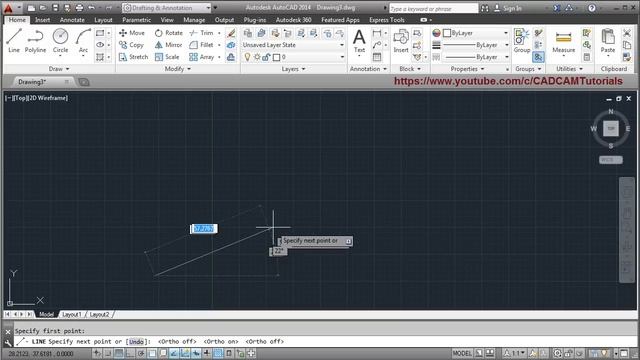
Task: Toggle Grid Display in status bar
Action: click(119, 353)
